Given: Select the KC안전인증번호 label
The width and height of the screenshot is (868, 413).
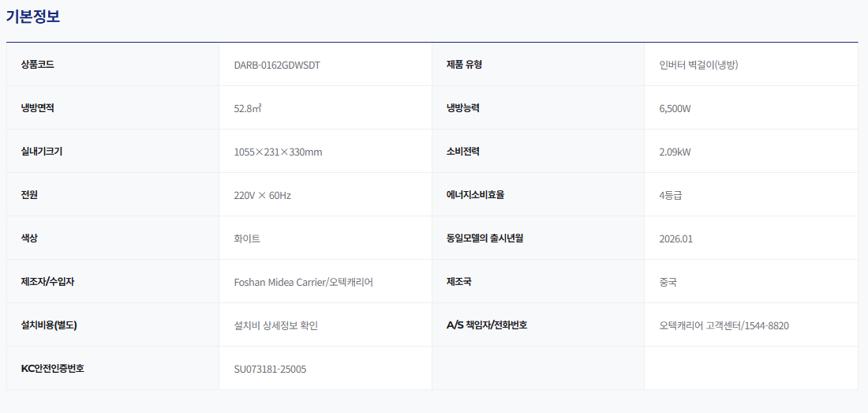Looking at the screenshot, I should (x=52, y=368).
